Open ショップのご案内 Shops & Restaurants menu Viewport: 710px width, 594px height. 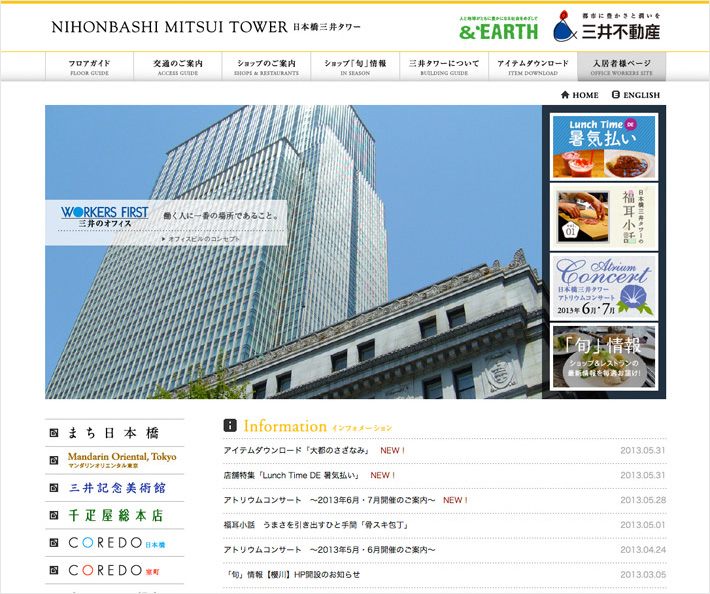coord(266,67)
